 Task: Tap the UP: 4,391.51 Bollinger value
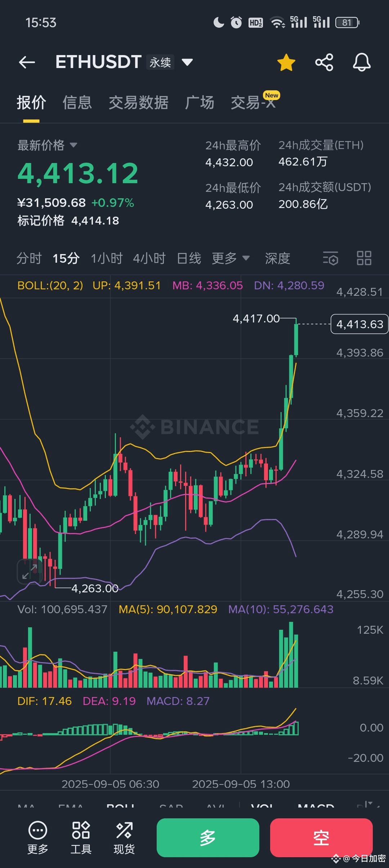[126, 285]
